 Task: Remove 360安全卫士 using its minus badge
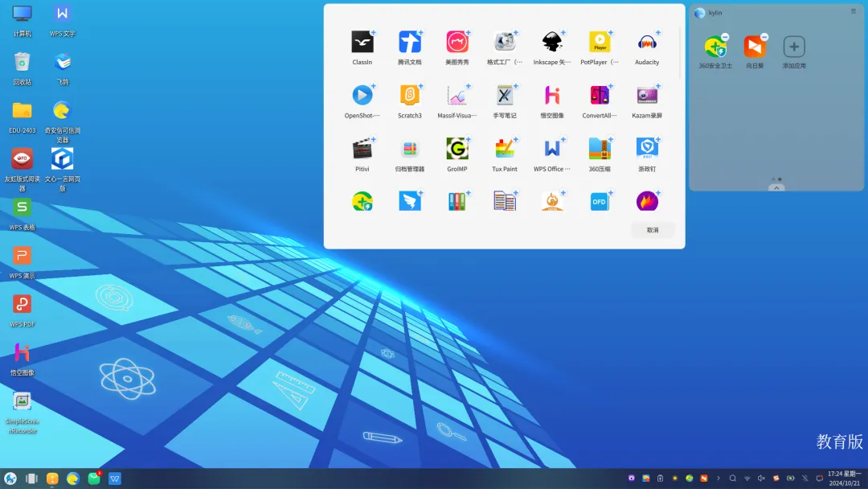pos(725,37)
